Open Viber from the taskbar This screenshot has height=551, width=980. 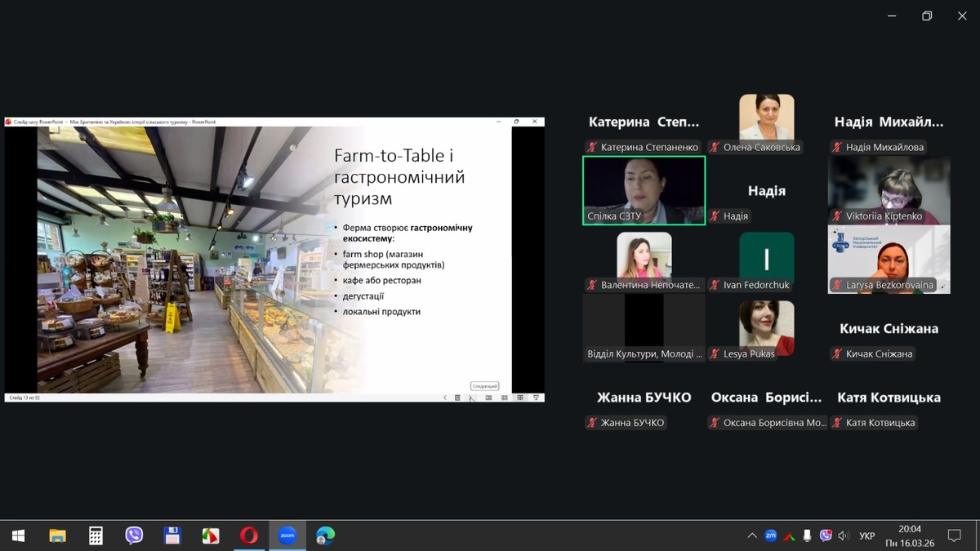134,535
